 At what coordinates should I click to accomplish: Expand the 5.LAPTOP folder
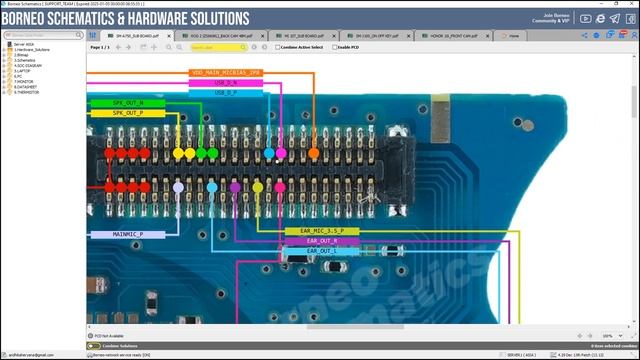click(4, 71)
